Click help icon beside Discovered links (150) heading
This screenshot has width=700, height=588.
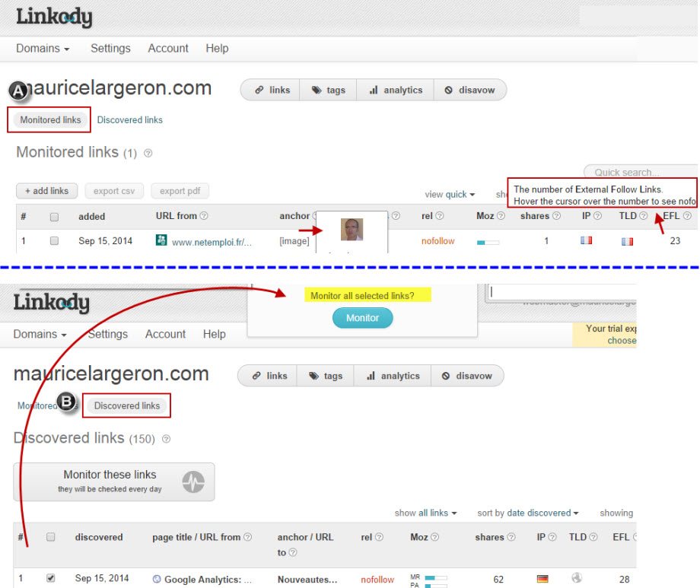(166, 439)
